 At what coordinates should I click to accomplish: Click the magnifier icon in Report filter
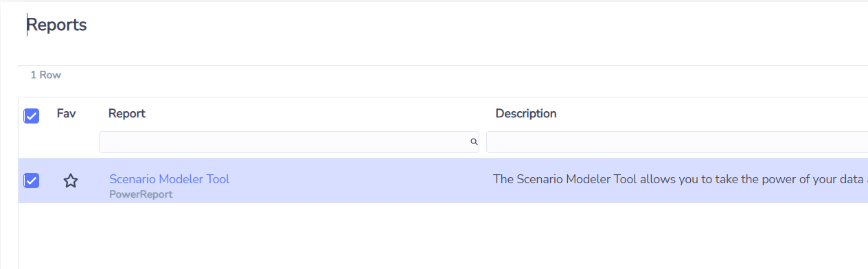tap(474, 142)
